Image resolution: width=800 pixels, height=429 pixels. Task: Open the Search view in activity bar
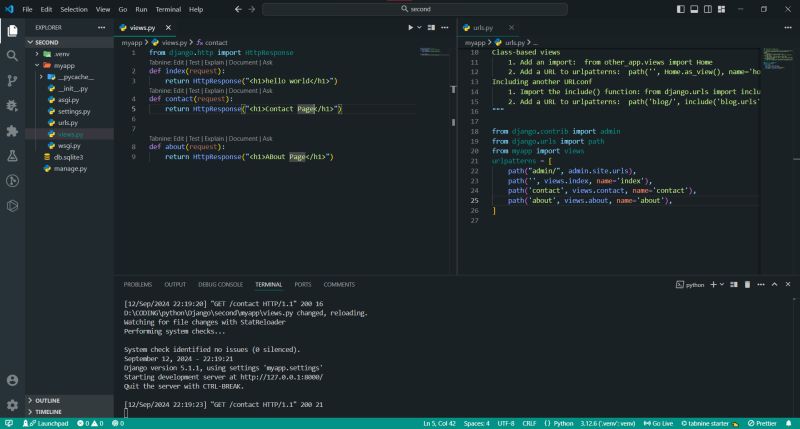coord(12,56)
